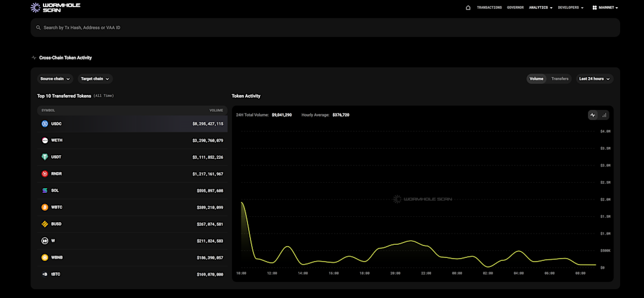This screenshot has height=298, width=644.
Task: Click the WETH symbol label
Action: click(x=57, y=140)
